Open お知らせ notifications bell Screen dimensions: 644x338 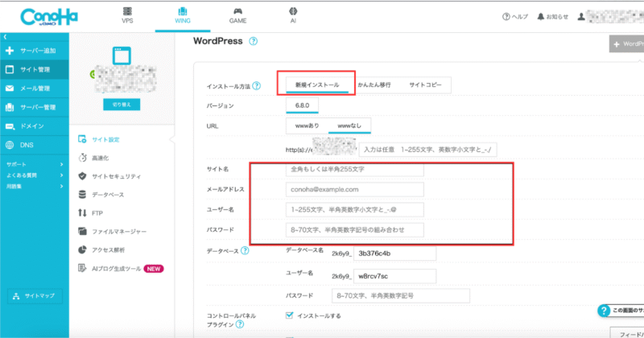553,17
